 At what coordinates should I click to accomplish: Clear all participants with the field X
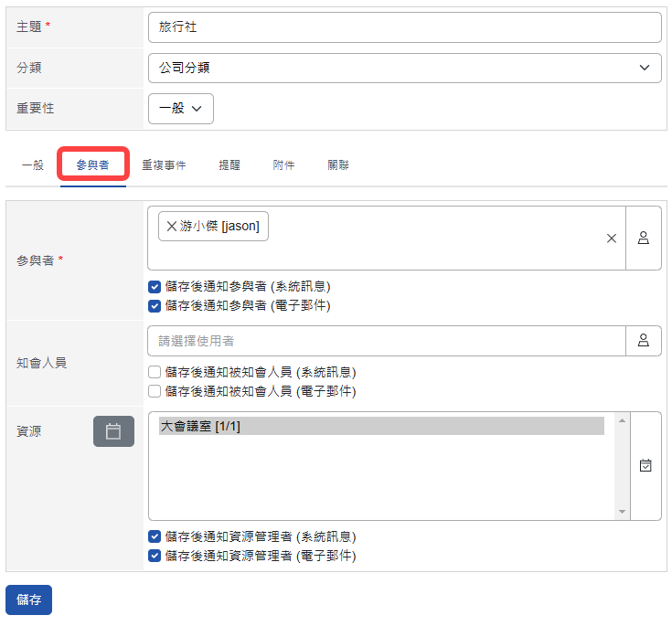coord(612,239)
